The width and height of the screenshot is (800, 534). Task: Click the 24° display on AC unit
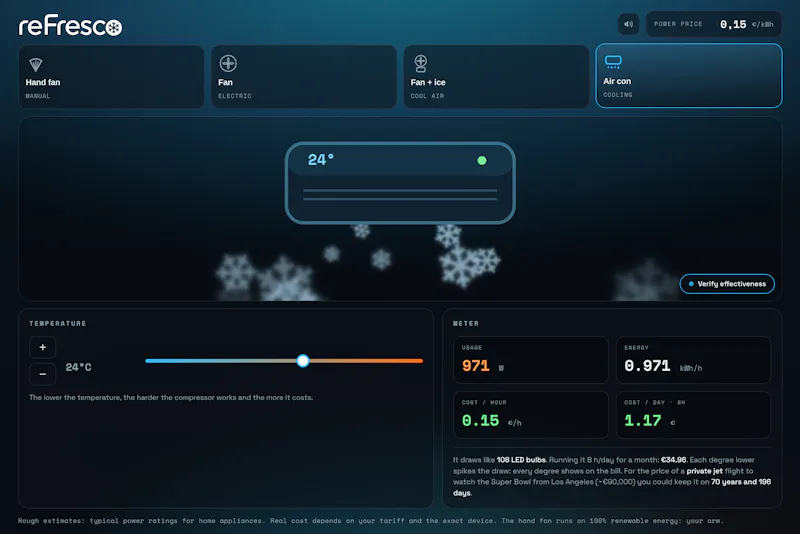(321, 160)
